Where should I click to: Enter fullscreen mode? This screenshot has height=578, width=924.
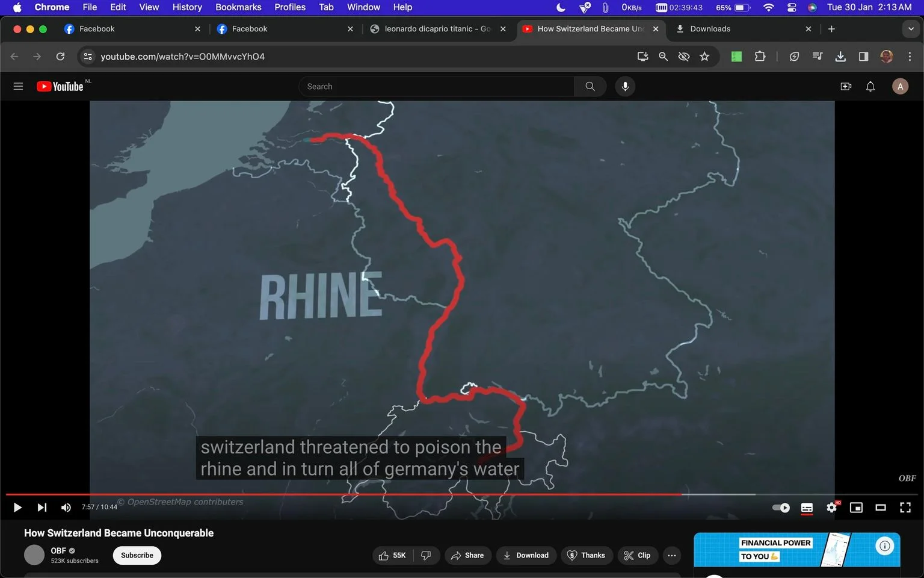tap(905, 508)
